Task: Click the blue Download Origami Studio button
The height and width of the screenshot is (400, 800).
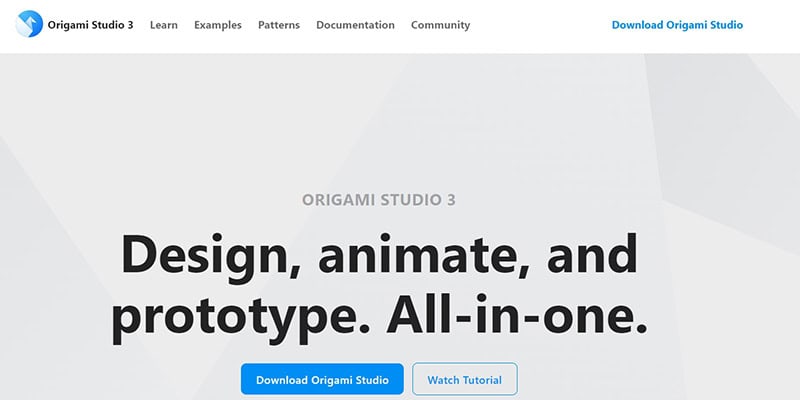Action: pyautogui.click(x=322, y=379)
